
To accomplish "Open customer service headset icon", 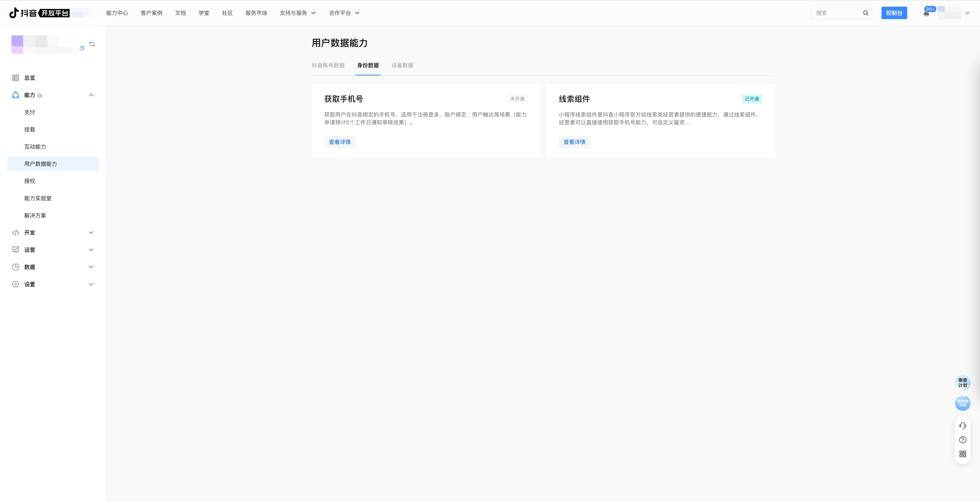I will pos(962,426).
